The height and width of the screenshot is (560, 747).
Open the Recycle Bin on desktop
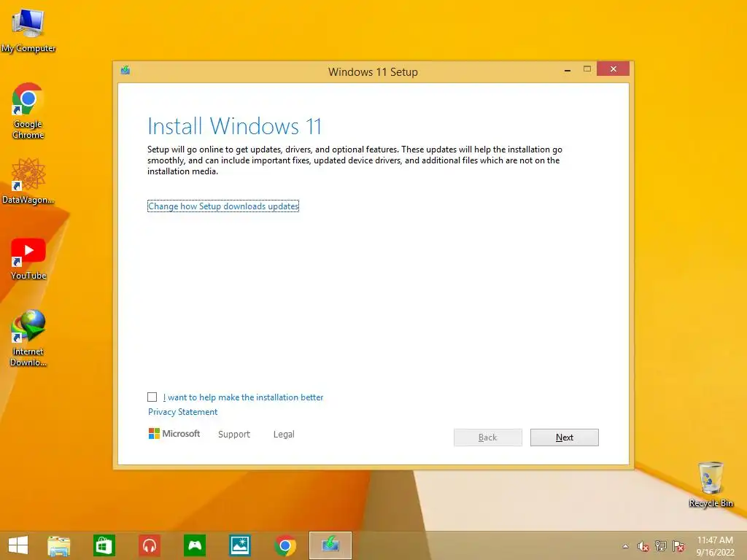[711, 484]
